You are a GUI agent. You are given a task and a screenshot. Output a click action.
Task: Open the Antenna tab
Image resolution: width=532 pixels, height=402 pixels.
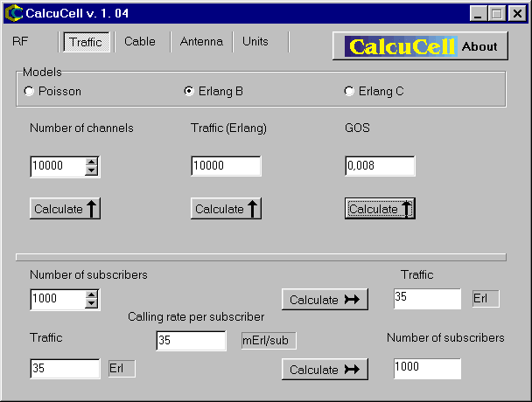pyautogui.click(x=201, y=42)
